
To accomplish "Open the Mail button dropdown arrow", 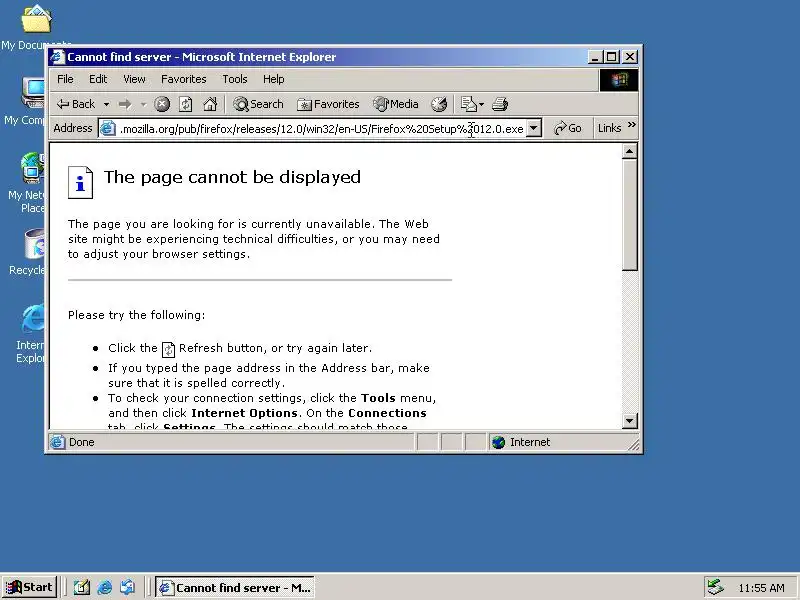I will click(481, 105).
